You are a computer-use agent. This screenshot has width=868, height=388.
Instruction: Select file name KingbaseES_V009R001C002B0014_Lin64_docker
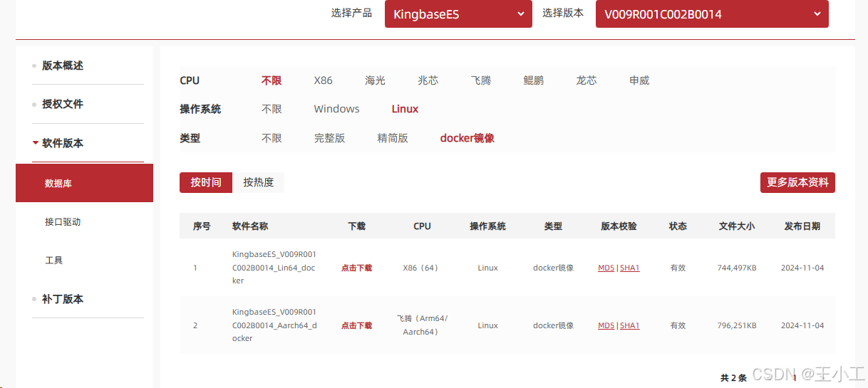tap(274, 268)
